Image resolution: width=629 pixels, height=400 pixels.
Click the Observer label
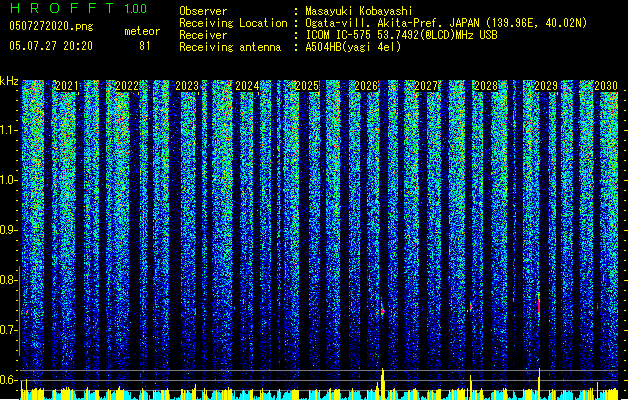pos(203,11)
